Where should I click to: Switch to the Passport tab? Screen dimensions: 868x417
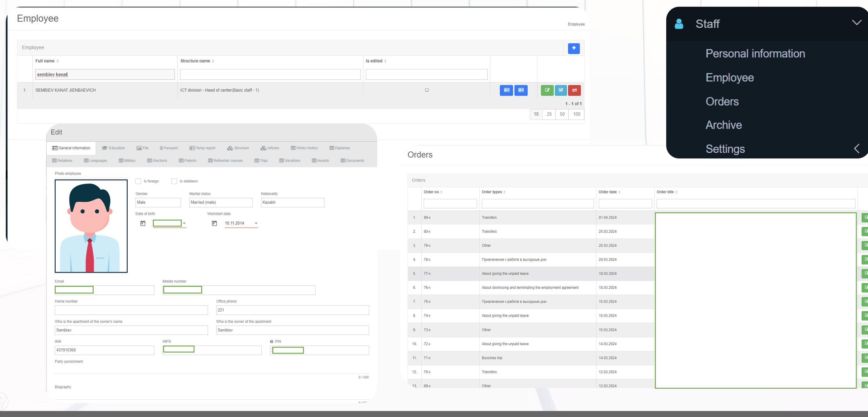point(169,148)
